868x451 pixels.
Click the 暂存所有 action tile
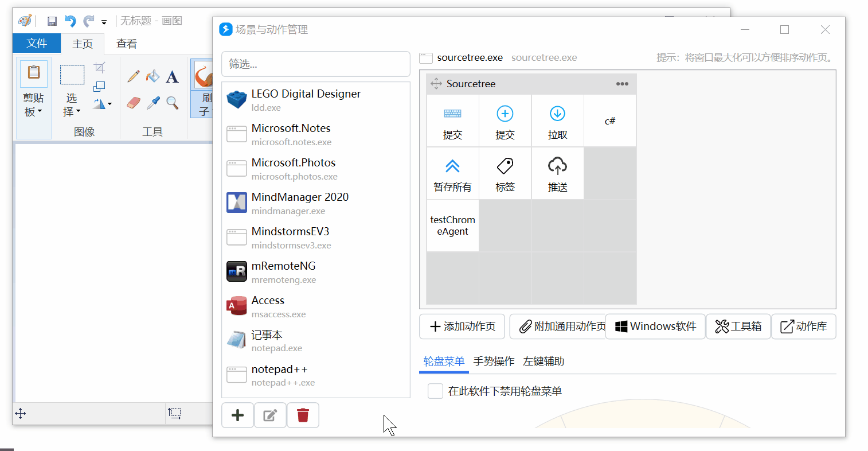[x=452, y=173]
